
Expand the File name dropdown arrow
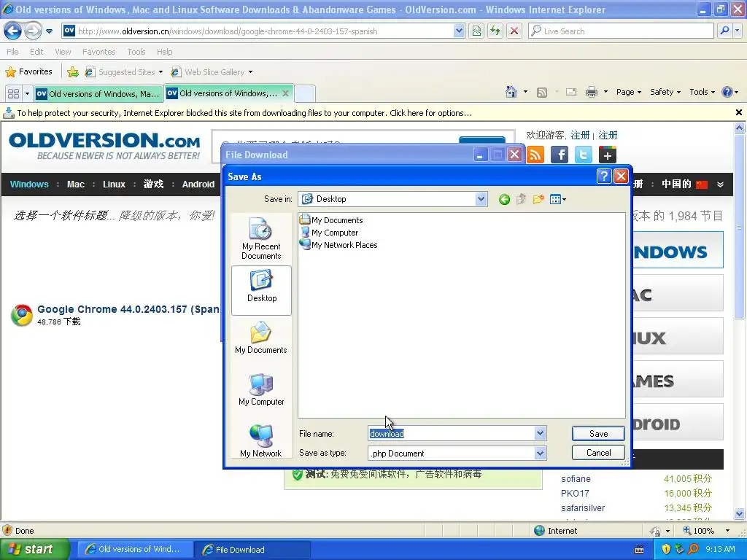coord(540,433)
